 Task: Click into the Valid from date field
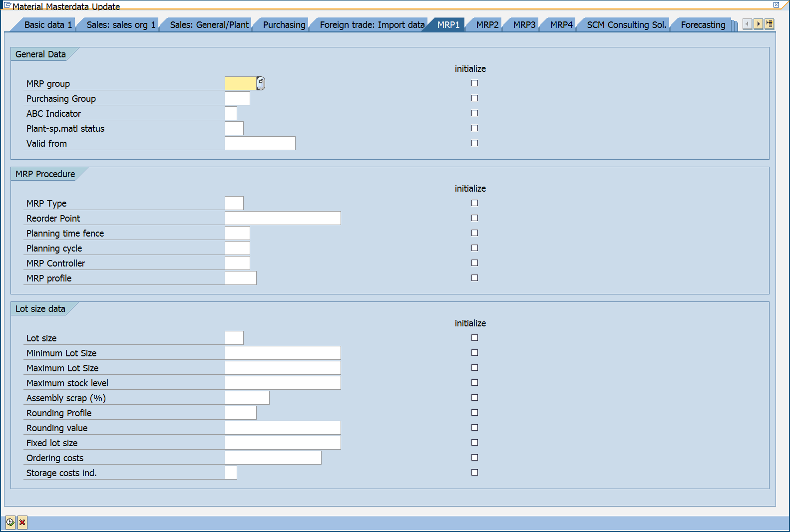click(260, 143)
